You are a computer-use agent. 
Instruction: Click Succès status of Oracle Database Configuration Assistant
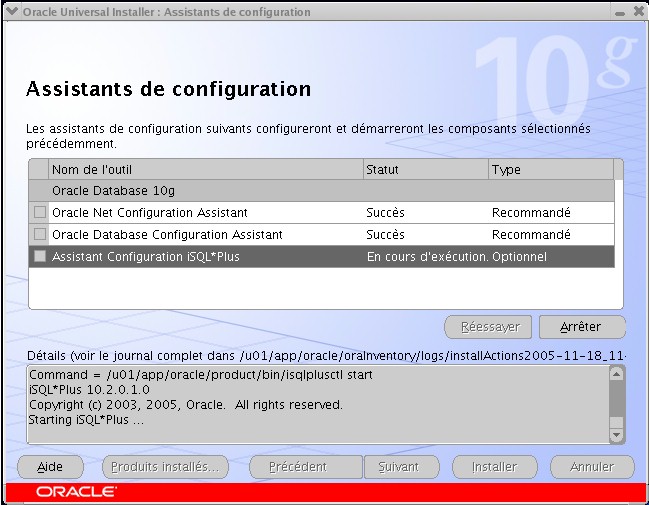(385, 235)
